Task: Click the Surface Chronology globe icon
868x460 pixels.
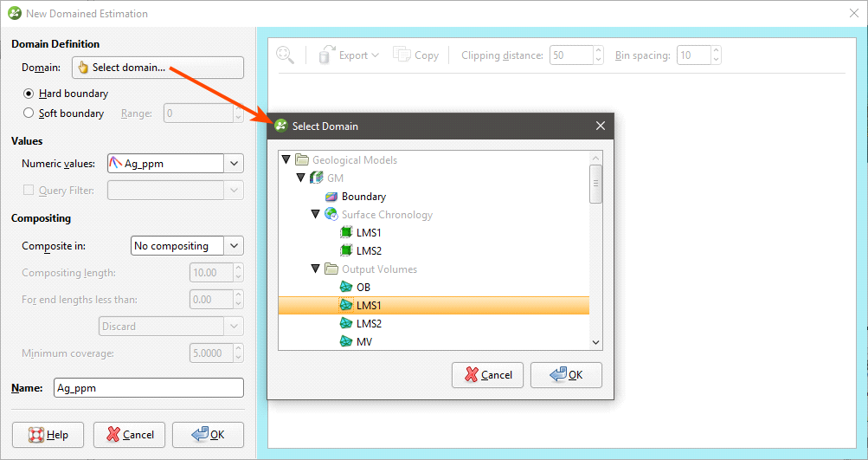Action: click(x=331, y=215)
